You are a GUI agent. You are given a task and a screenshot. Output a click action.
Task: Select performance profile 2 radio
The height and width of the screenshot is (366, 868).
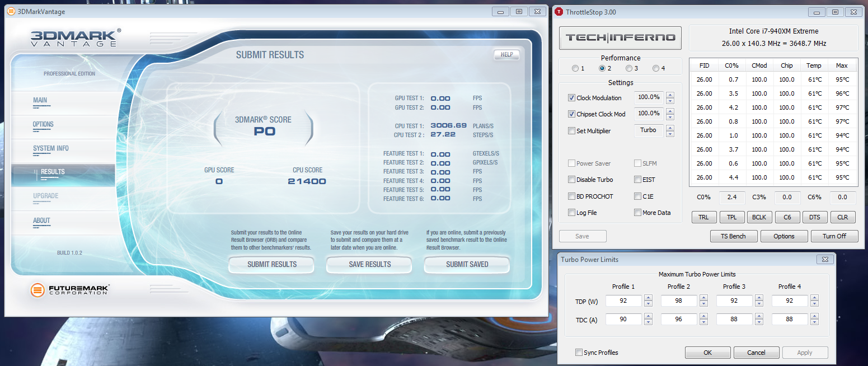coord(602,68)
